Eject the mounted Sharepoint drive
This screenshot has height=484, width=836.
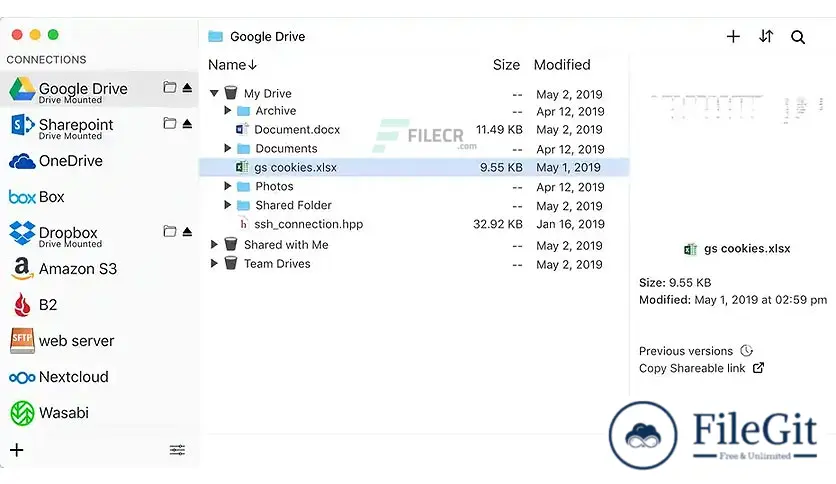coord(187,124)
